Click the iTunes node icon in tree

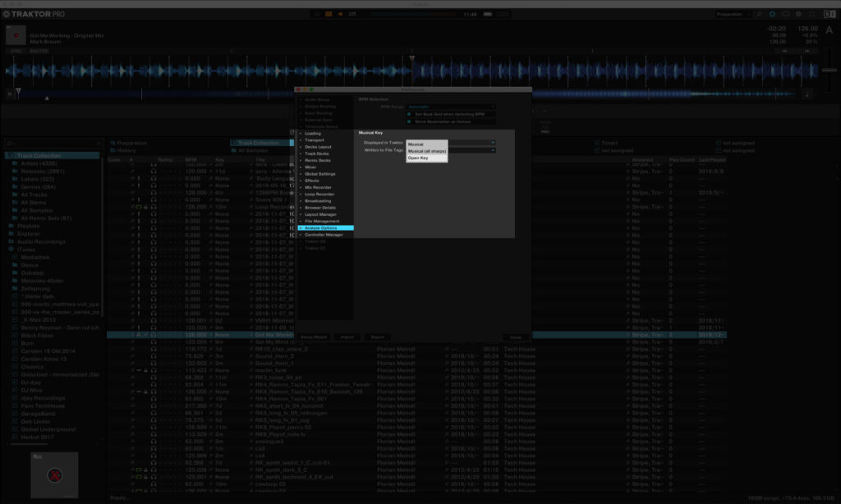11,250
